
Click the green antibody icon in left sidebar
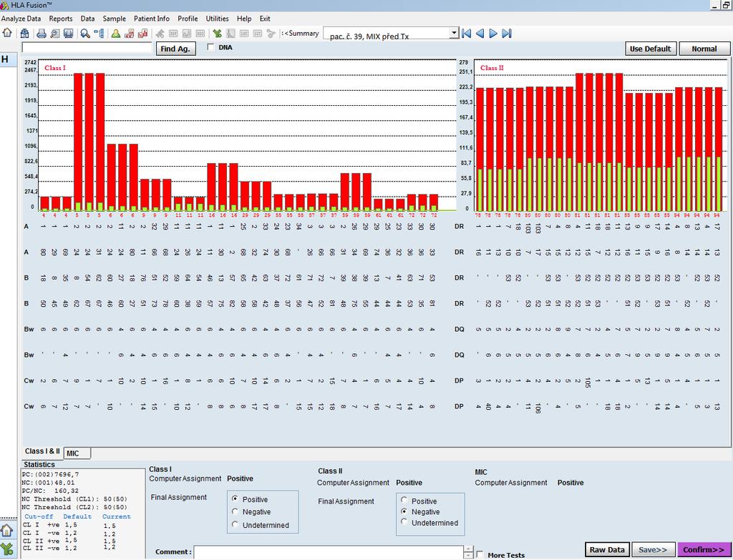coord(7,549)
